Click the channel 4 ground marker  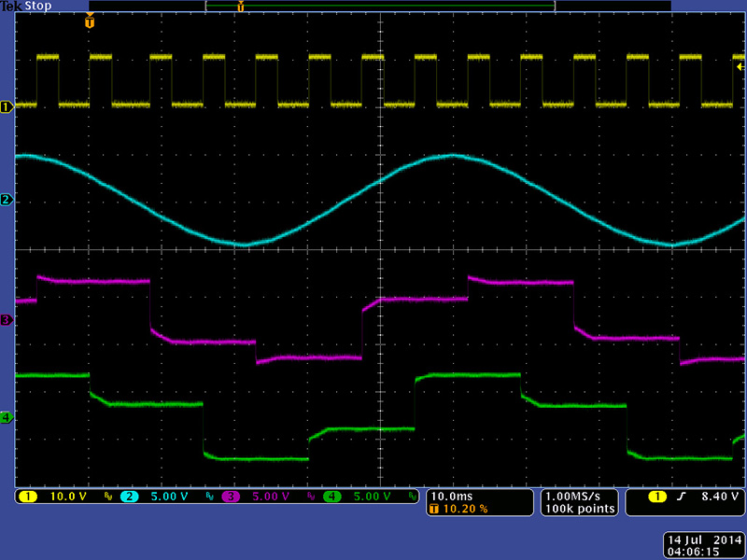7,418
